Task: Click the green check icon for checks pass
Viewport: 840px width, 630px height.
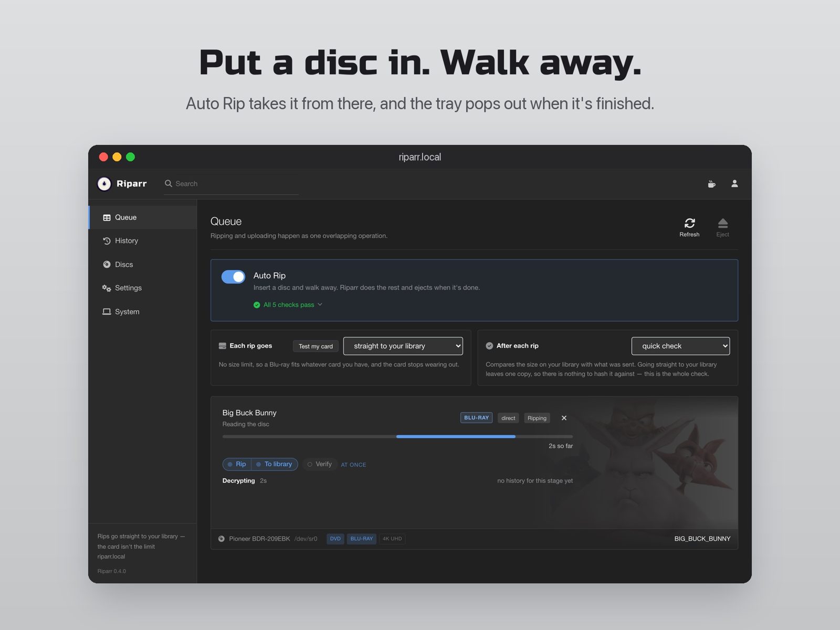Action: point(257,305)
